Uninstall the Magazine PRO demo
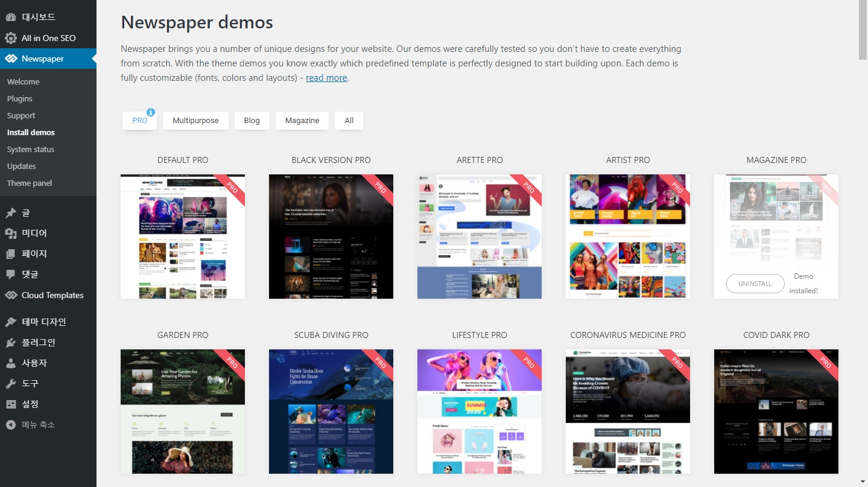Screen dimensions: 868x487 [x=755, y=284]
